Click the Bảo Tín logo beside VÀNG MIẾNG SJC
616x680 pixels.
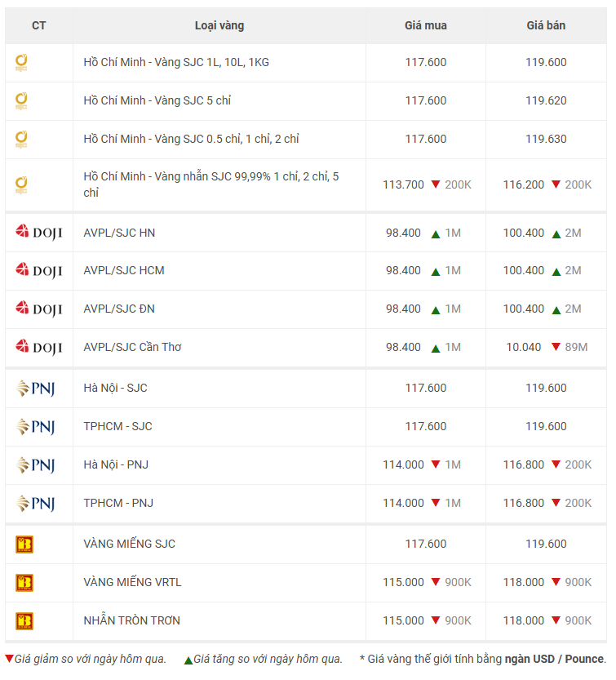(24, 544)
